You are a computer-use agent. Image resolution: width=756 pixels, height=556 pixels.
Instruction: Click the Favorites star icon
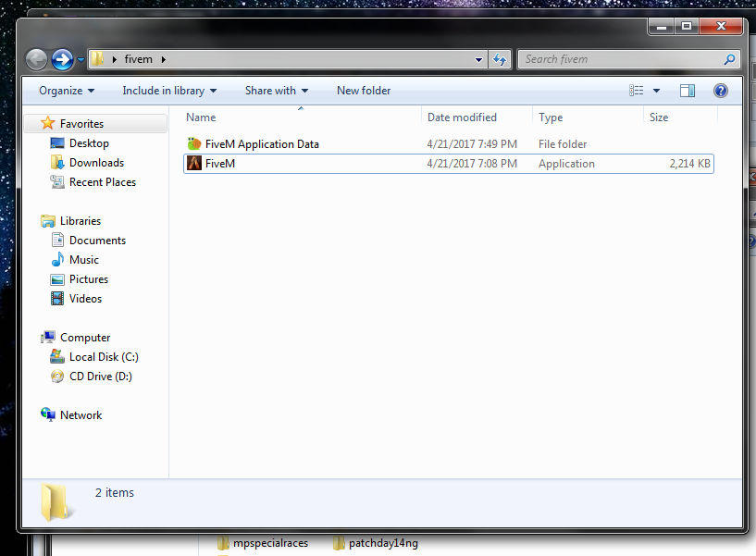pos(48,123)
